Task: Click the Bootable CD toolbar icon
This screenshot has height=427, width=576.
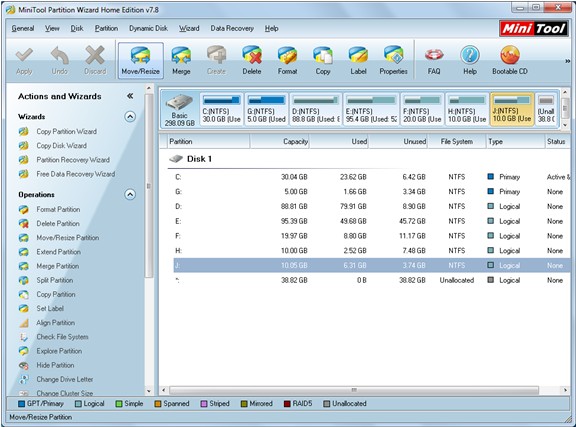Action: tap(510, 61)
